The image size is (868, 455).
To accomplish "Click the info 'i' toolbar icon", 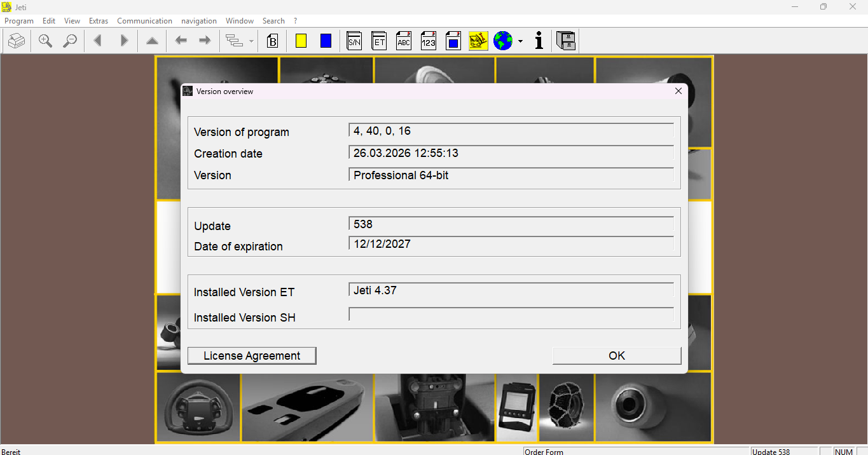I will (539, 41).
